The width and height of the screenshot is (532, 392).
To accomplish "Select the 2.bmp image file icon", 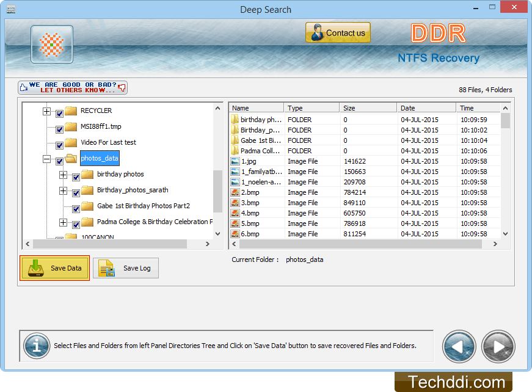I will 234,192.
